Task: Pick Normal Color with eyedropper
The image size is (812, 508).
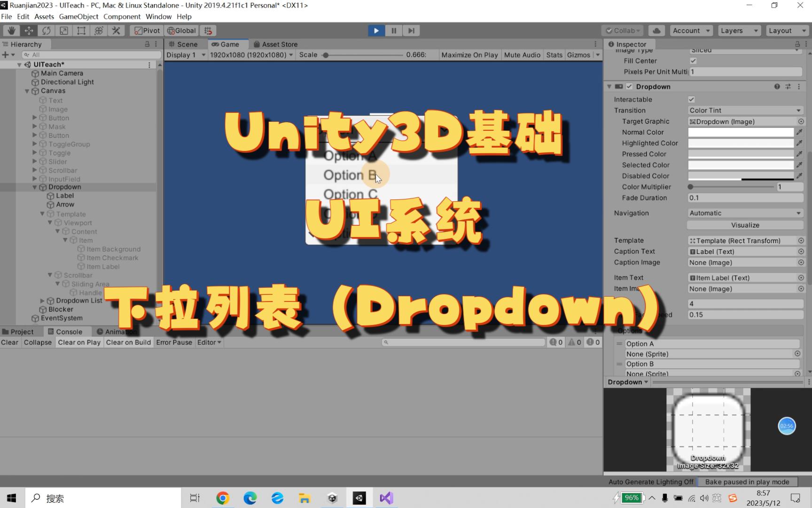Action: [799, 132]
